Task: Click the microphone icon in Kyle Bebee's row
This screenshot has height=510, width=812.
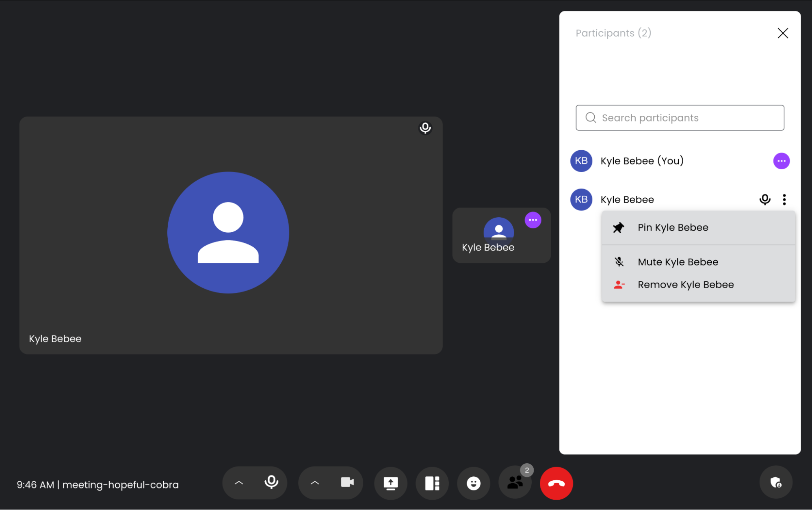Action: (765, 199)
